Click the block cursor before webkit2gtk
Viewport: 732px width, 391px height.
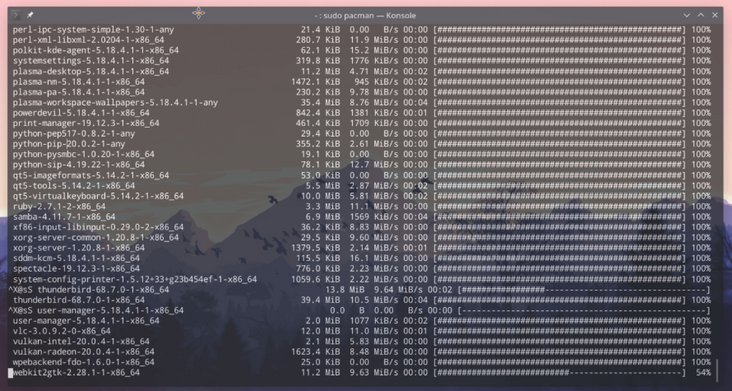pyautogui.click(x=10, y=372)
